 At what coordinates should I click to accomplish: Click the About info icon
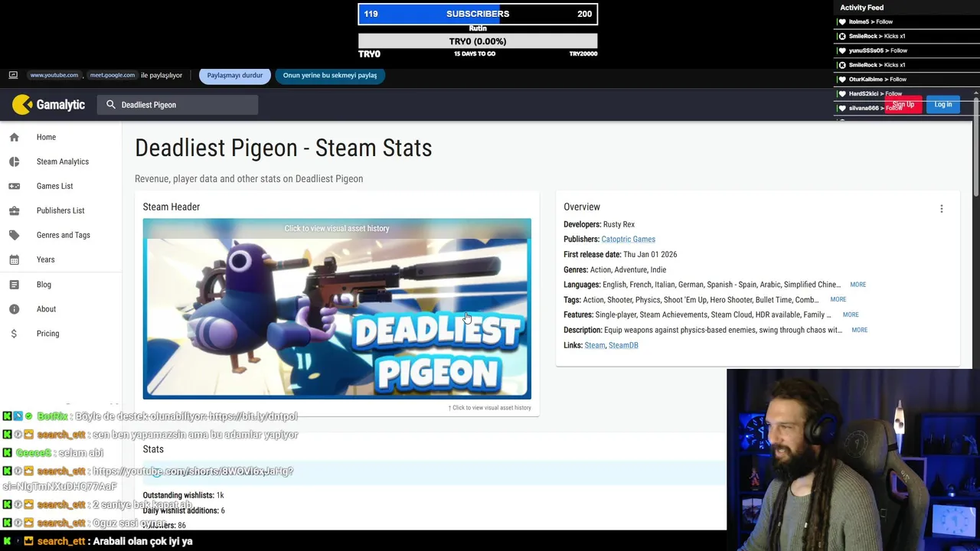(14, 309)
